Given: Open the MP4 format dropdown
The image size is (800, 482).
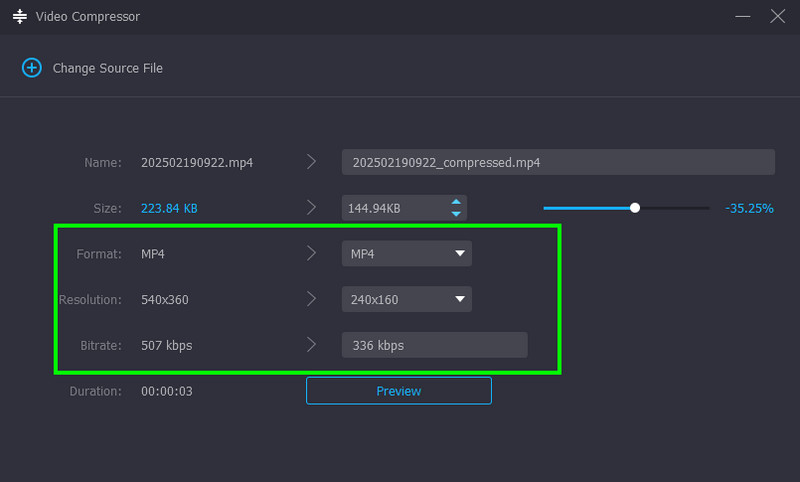Looking at the screenshot, I should [x=407, y=253].
